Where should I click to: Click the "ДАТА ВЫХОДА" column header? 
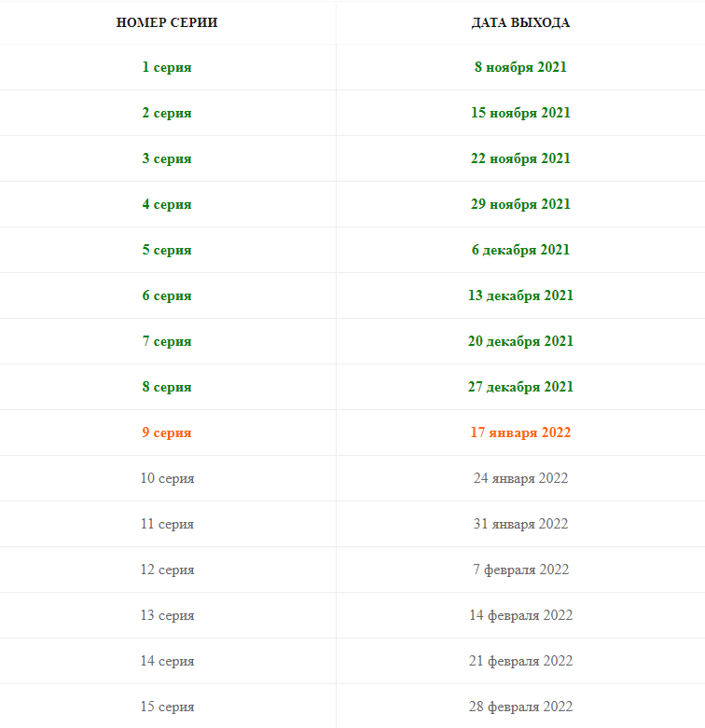[x=520, y=22]
